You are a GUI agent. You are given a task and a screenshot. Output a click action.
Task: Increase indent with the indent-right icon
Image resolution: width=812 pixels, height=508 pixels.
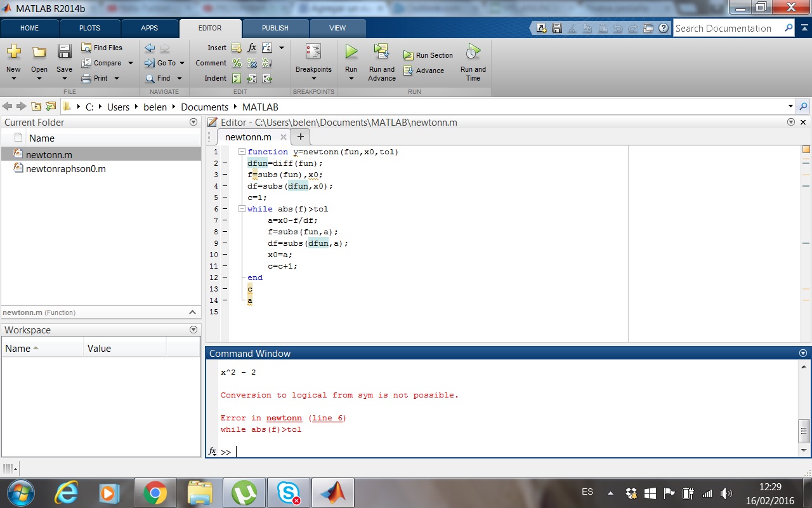click(252, 78)
